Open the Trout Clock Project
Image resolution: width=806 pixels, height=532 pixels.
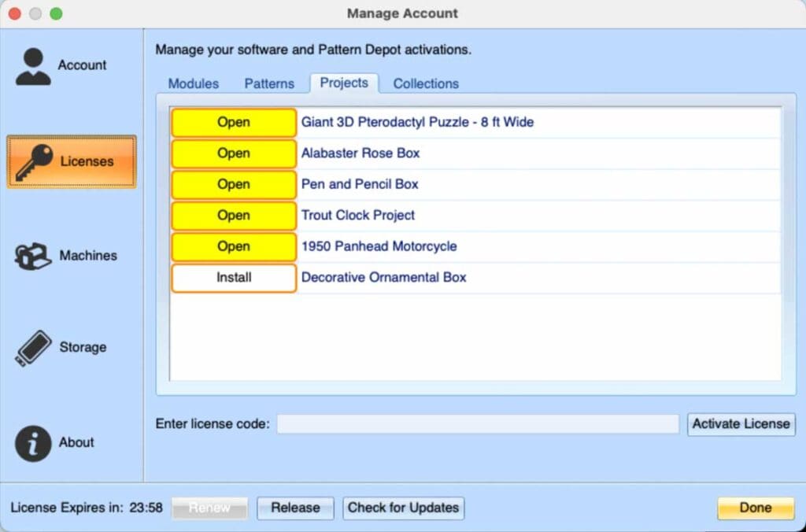[x=234, y=216]
